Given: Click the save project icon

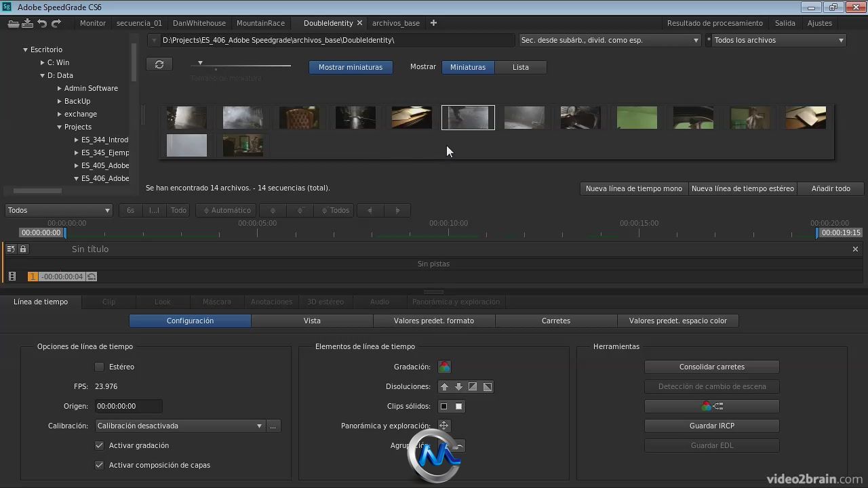Looking at the screenshot, I should [x=27, y=23].
